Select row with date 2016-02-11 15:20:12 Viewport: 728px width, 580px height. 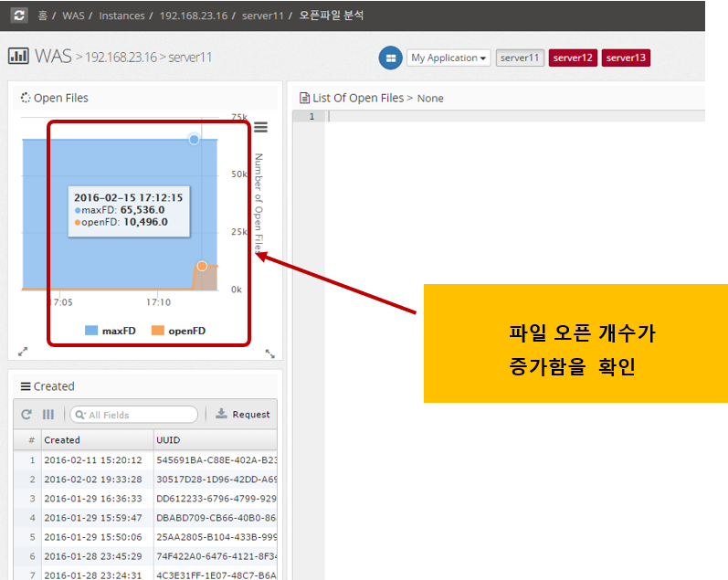point(93,460)
